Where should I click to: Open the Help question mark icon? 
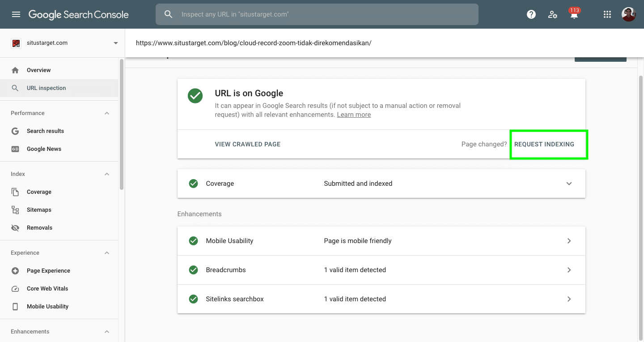point(531,14)
